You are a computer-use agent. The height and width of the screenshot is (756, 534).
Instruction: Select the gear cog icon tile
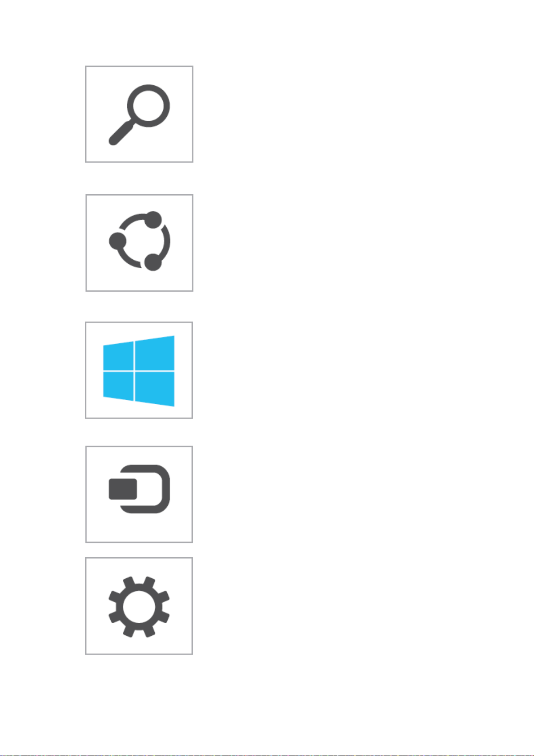[139, 606]
